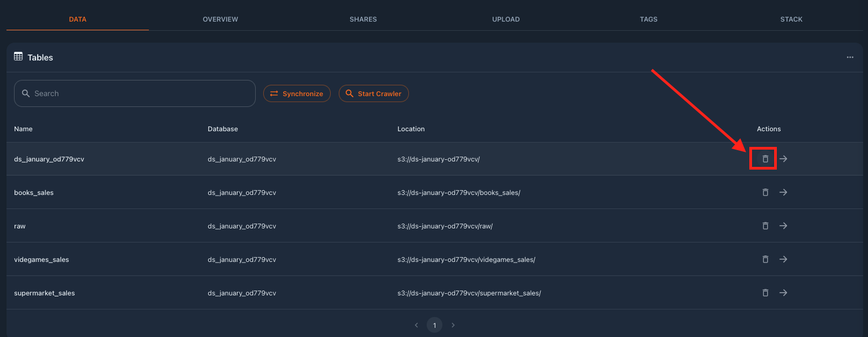Focus the tables Search field
This screenshot has width=868, height=337.
tap(135, 93)
